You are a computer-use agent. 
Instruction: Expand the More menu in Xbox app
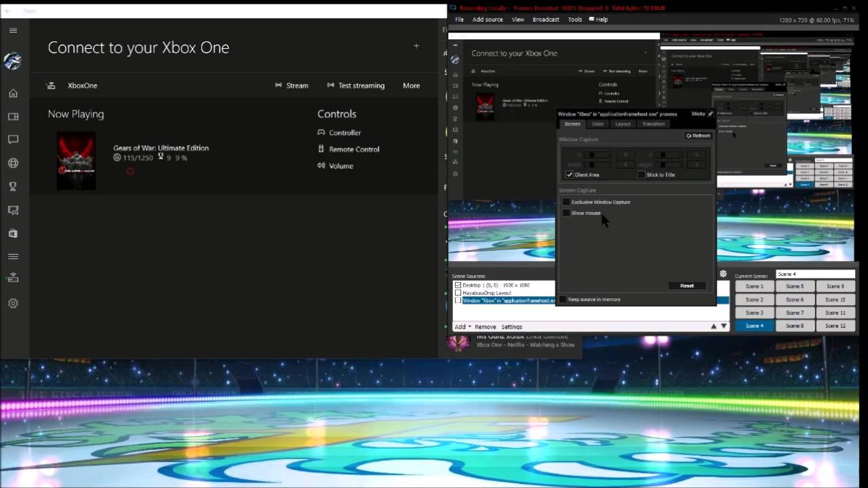(411, 85)
